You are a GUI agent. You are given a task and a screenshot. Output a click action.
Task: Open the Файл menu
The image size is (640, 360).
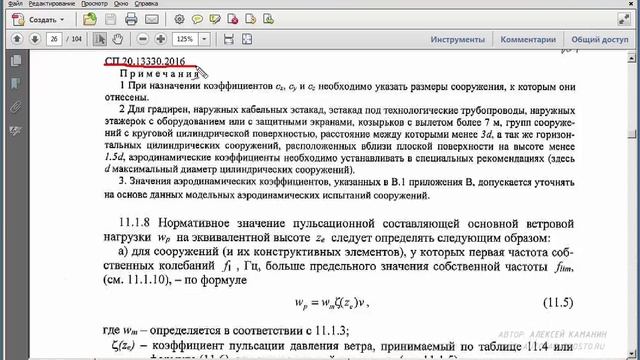[x=15, y=3]
